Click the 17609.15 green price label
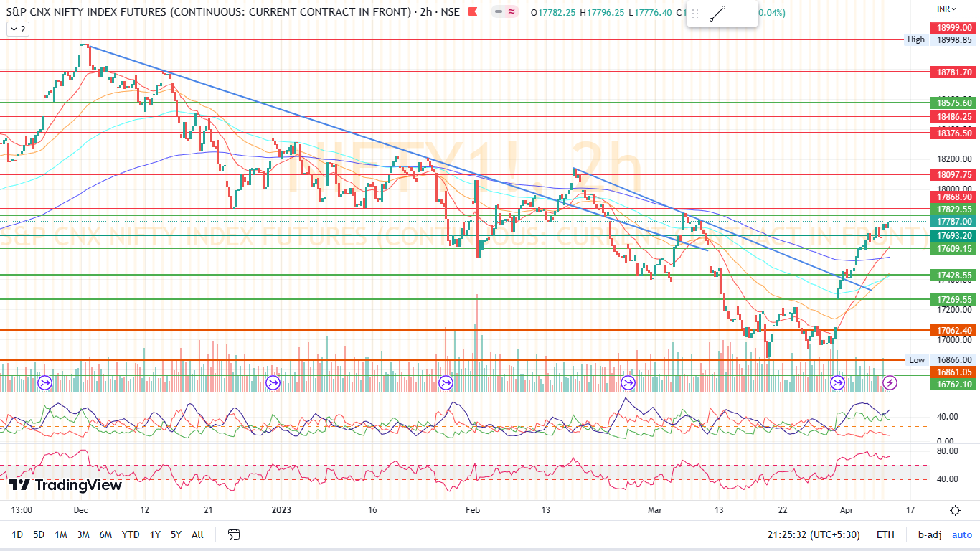 tap(954, 248)
